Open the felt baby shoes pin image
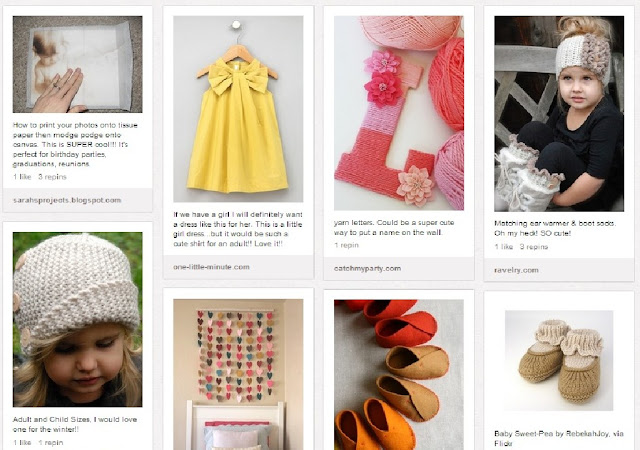The height and width of the screenshot is (450, 640). (x=399, y=374)
